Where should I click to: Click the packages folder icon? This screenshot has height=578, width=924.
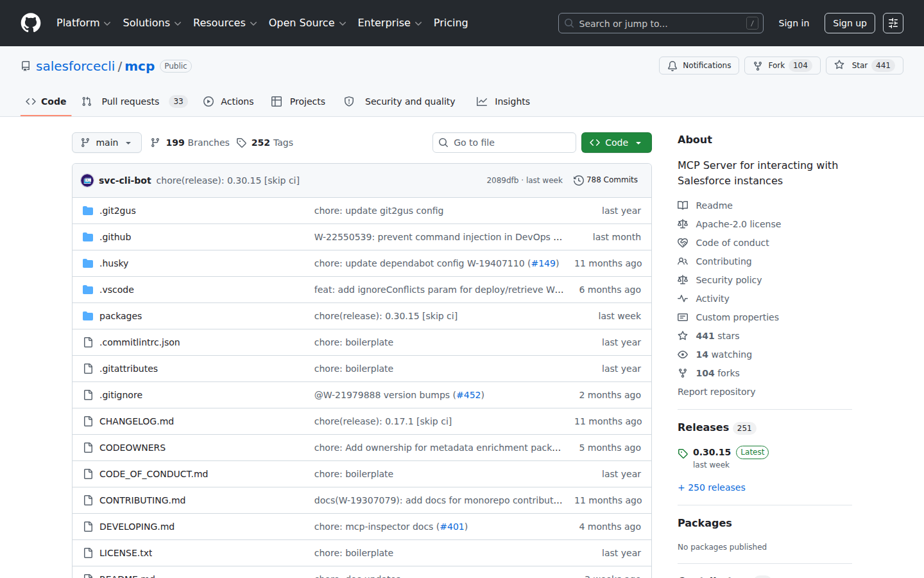(88, 316)
